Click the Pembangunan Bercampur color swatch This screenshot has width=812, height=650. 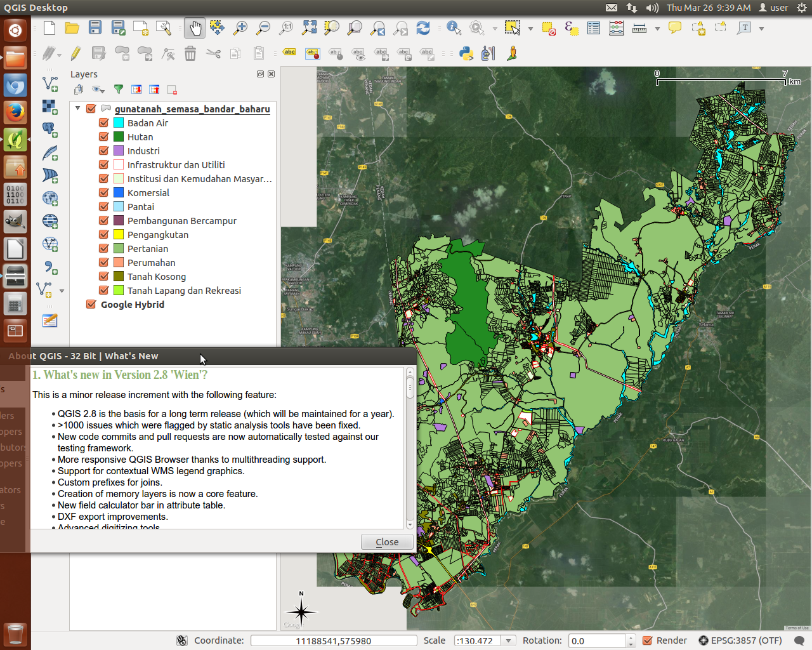tap(119, 221)
